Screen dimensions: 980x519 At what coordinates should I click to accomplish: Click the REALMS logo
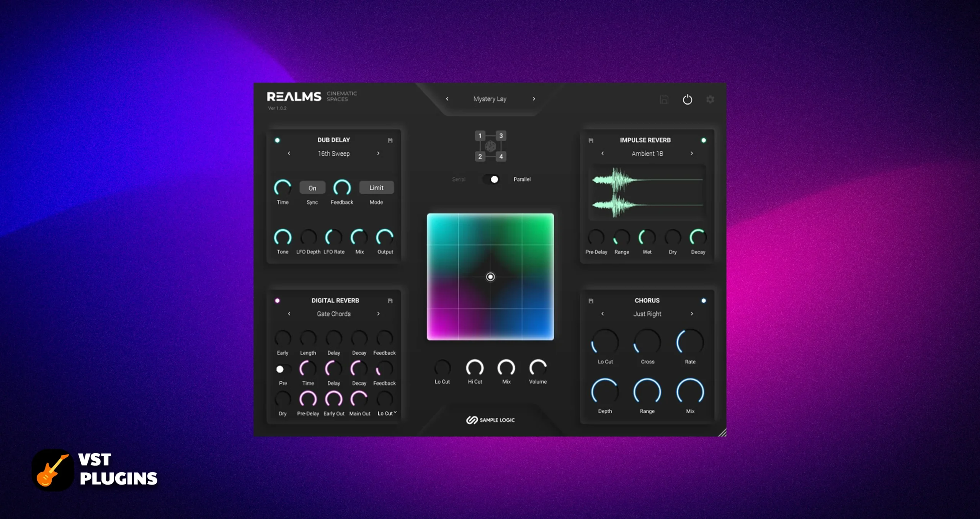coord(294,97)
